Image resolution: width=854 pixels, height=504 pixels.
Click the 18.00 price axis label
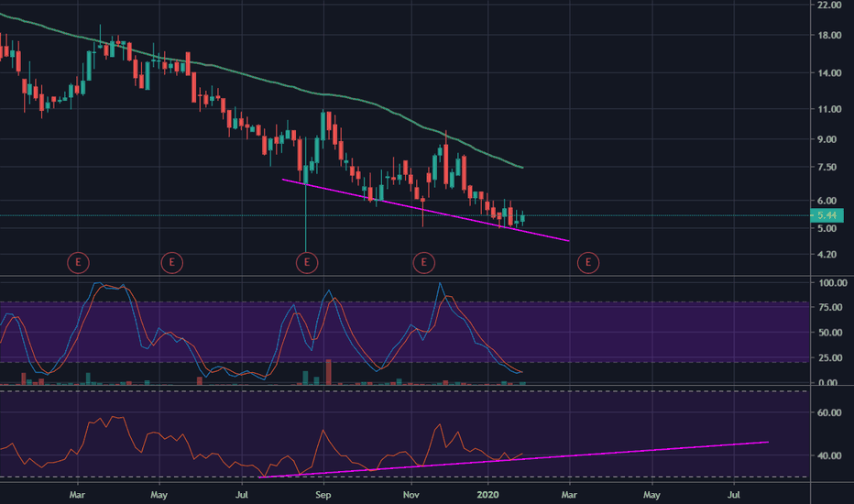click(x=829, y=36)
